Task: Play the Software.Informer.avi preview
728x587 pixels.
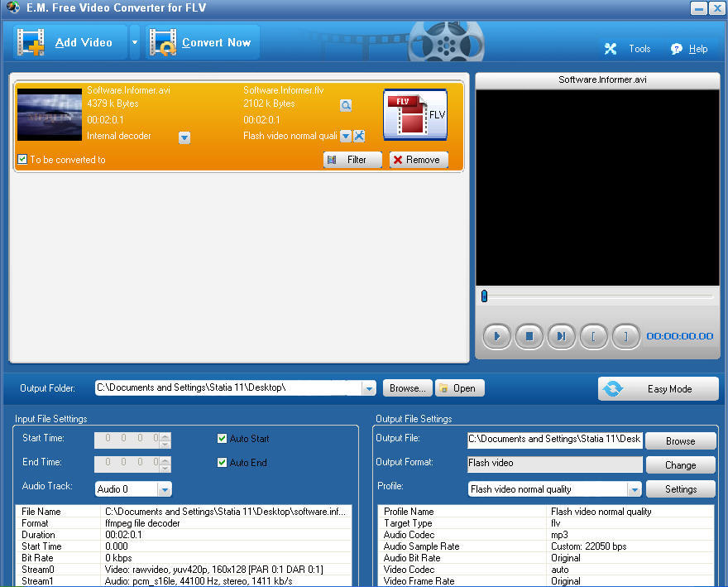Action: [x=496, y=336]
